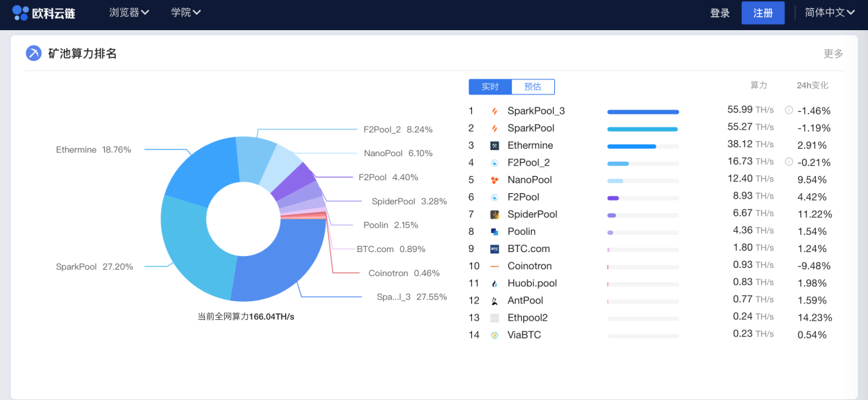Image resolution: width=868 pixels, height=400 pixels.
Task: Click info icon next to F2Pool_2 change
Action: point(789,162)
